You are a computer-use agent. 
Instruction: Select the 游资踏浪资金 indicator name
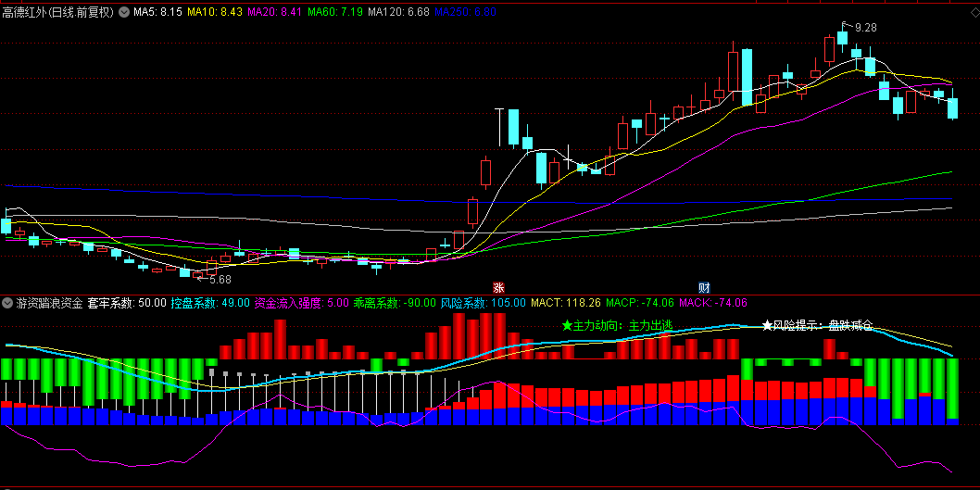point(49,303)
